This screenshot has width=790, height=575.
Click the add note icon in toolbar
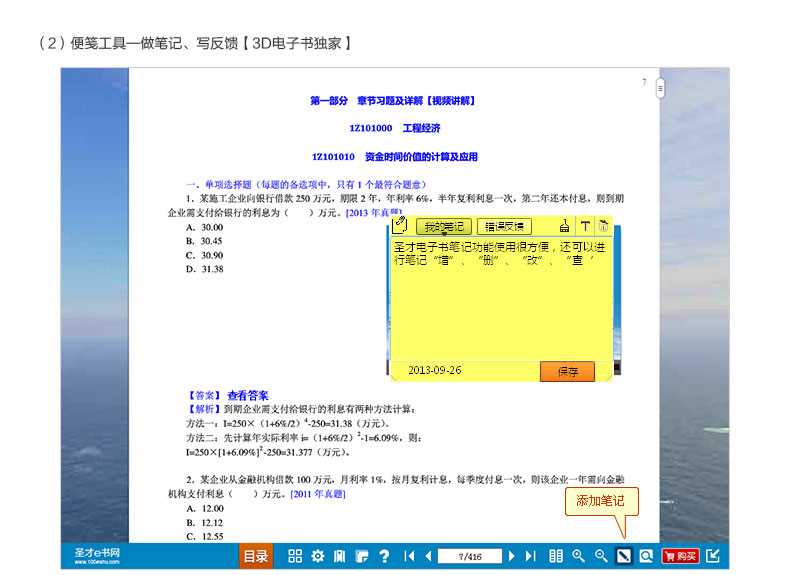[624, 556]
